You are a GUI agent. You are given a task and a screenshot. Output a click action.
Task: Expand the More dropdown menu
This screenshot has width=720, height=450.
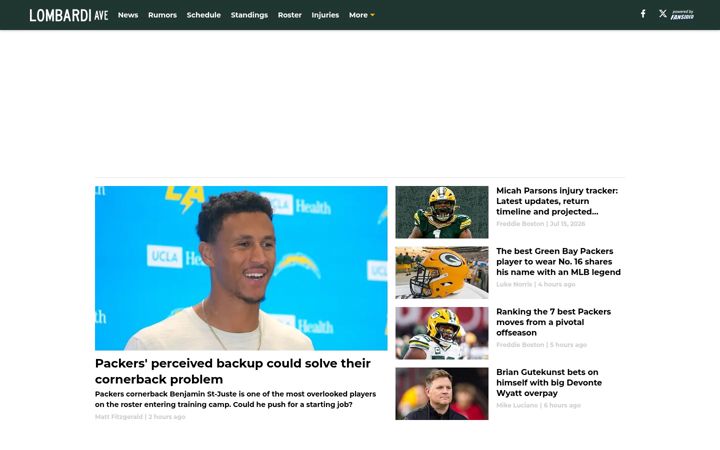[361, 15]
